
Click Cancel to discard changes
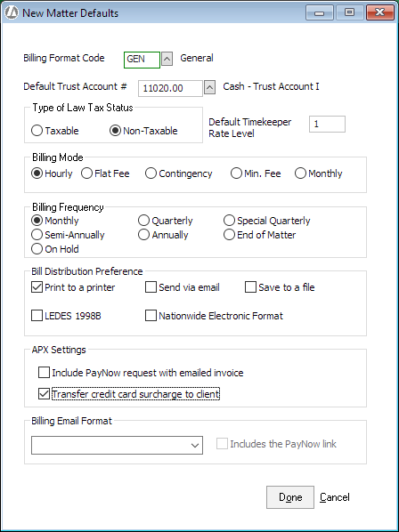335,497
